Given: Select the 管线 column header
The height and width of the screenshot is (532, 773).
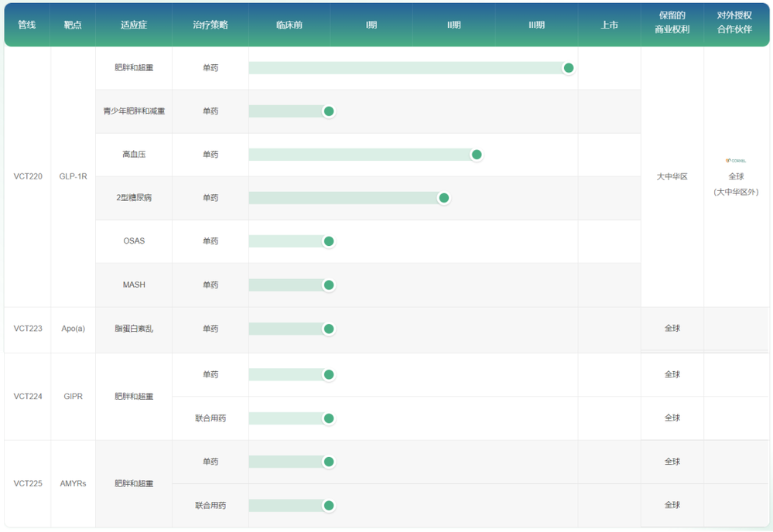Looking at the screenshot, I should click(x=27, y=25).
